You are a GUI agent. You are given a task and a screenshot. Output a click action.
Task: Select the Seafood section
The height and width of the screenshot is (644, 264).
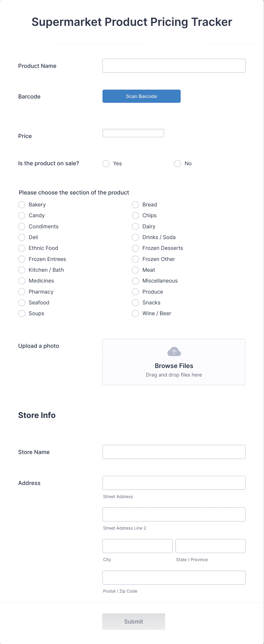(22, 303)
